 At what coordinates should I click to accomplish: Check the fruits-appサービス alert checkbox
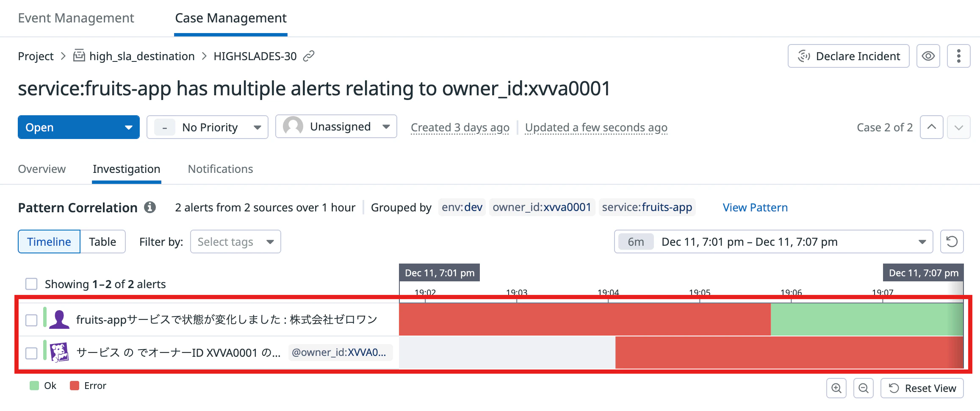click(x=31, y=320)
